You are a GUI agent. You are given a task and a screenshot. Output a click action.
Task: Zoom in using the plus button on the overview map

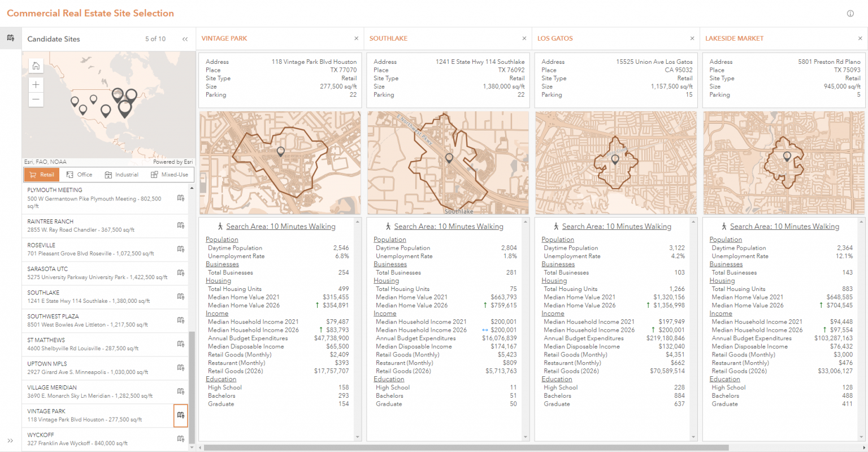click(x=36, y=84)
